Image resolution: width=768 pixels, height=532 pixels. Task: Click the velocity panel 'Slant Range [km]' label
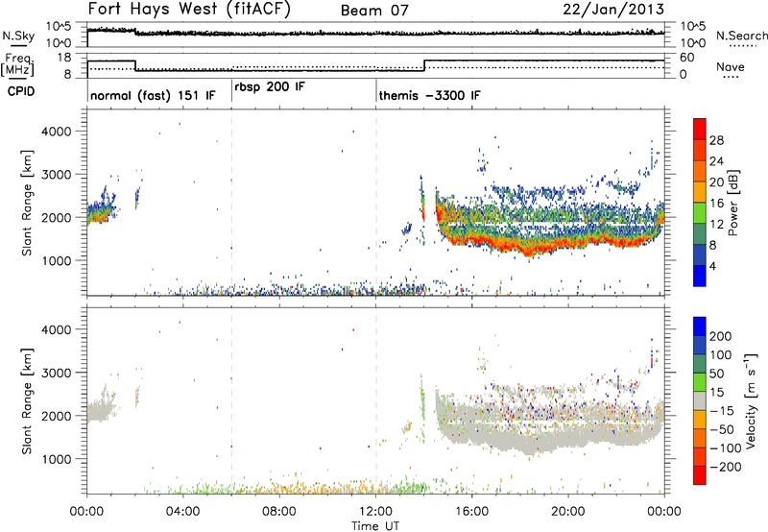[27, 400]
